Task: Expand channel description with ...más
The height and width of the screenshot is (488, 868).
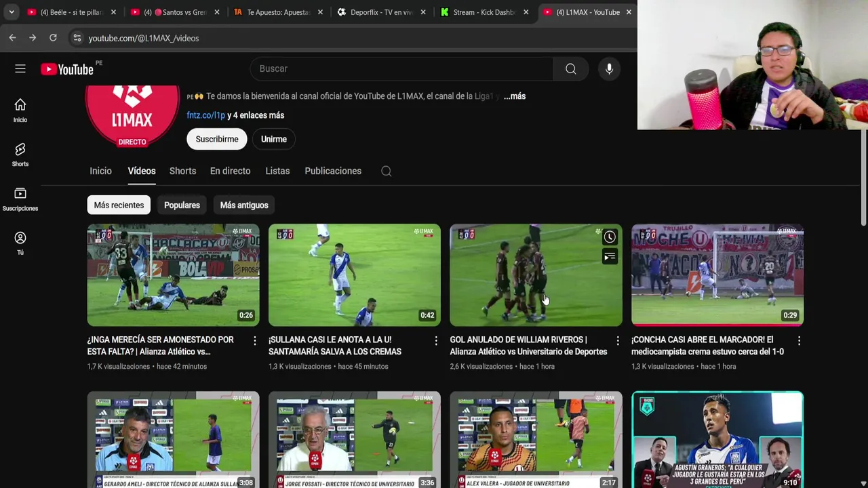Action: 515,96
